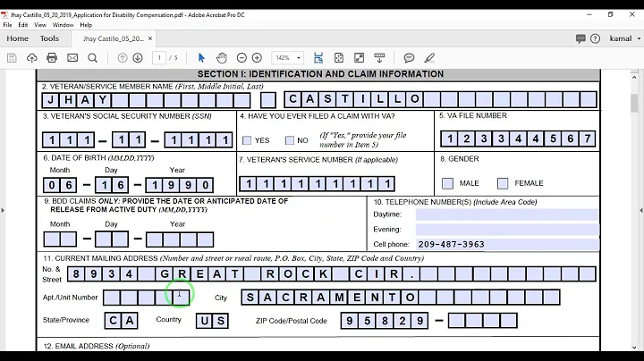Click the fit width scrolling icon
The width and height of the screenshot is (644, 361).
tap(318, 58)
